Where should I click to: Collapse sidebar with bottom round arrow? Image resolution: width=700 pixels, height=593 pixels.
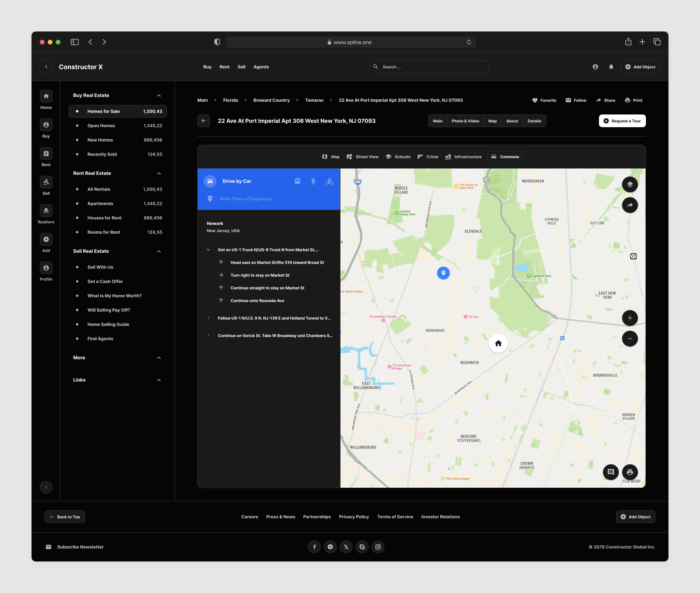click(46, 487)
